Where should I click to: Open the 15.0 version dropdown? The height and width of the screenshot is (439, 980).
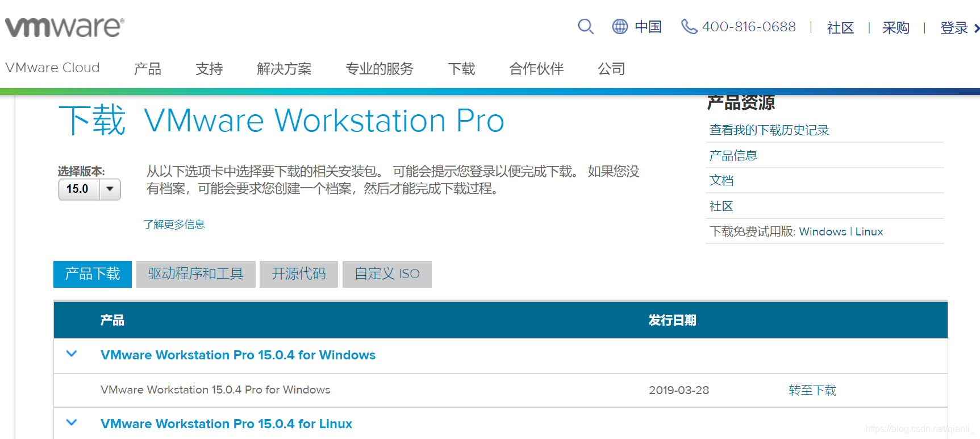(90, 189)
